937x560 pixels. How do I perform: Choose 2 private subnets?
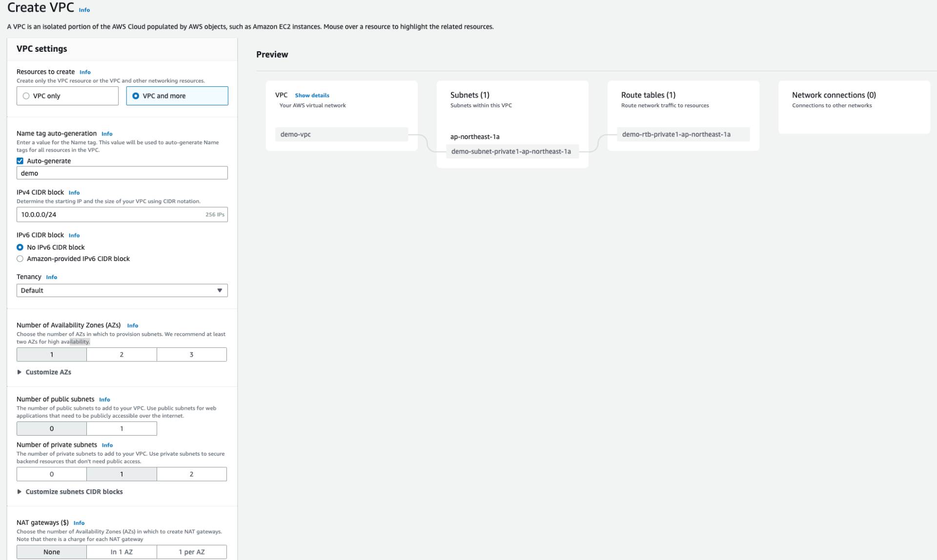(x=191, y=474)
